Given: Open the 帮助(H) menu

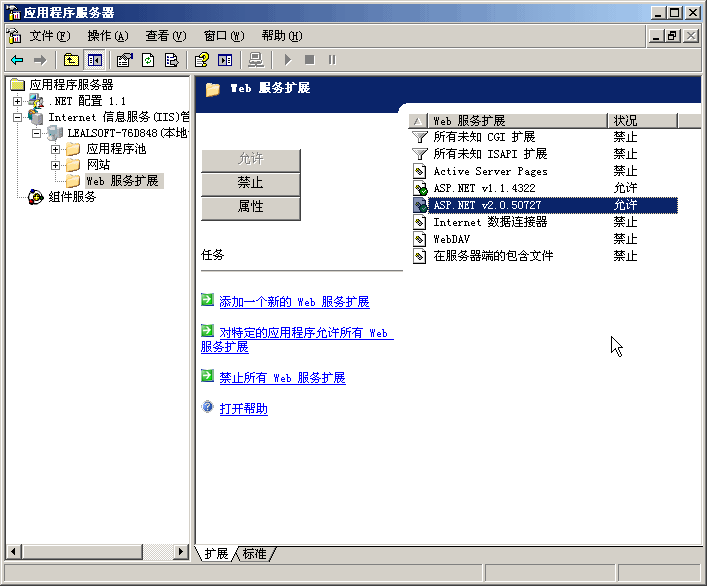Looking at the screenshot, I should (x=282, y=36).
